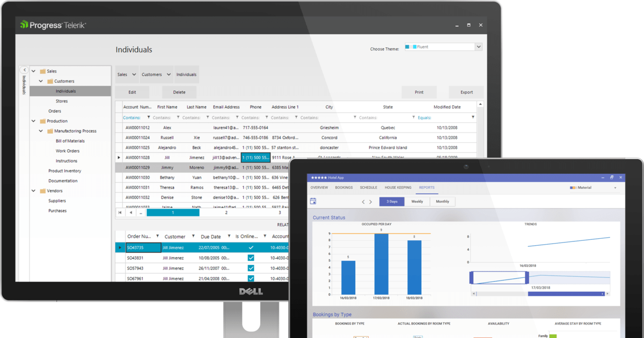
Task: Collapse the Vendors tree node
Action: click(33, 190)
